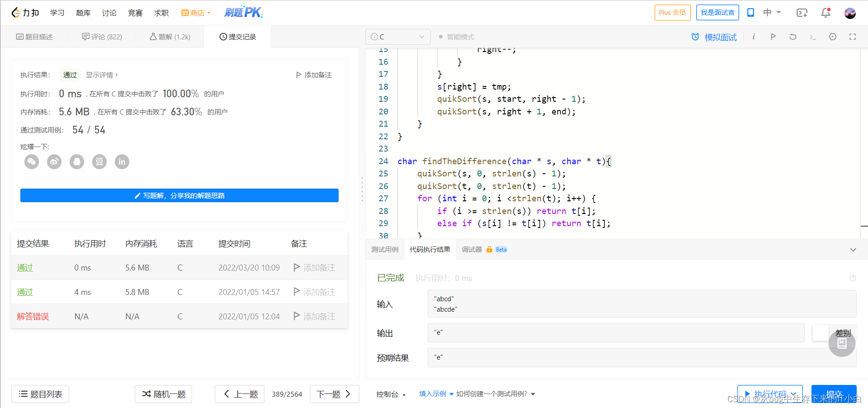This screenshot has height=408, width=868.
Task: Add note to the 2022/03/20 10:09 submission
Action: pyautogui.click(x=314, y=267)
